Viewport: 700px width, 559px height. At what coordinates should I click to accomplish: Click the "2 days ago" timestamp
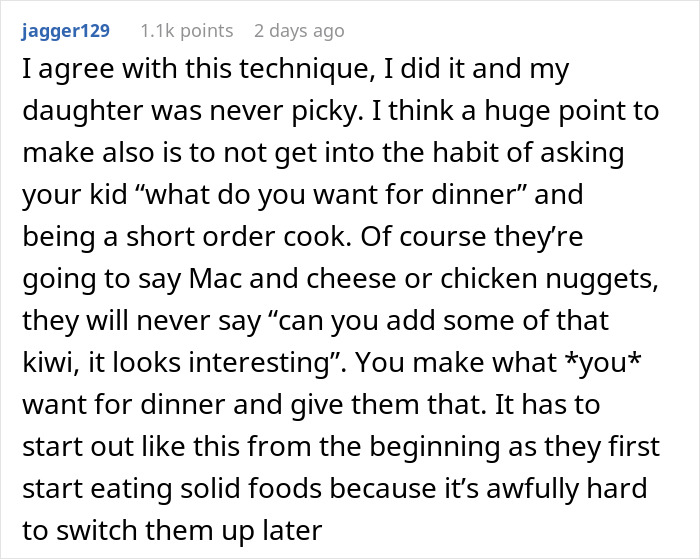coord(299,31)
